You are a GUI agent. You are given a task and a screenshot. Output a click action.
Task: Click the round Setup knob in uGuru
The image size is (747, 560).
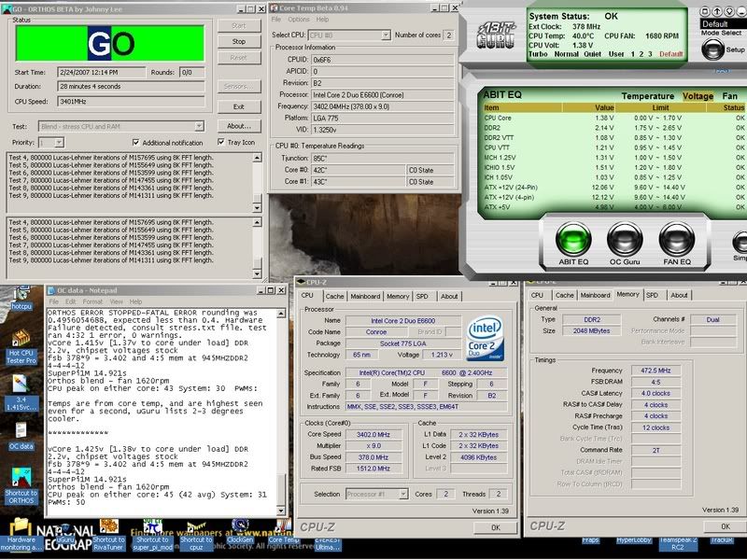point(712,49)
